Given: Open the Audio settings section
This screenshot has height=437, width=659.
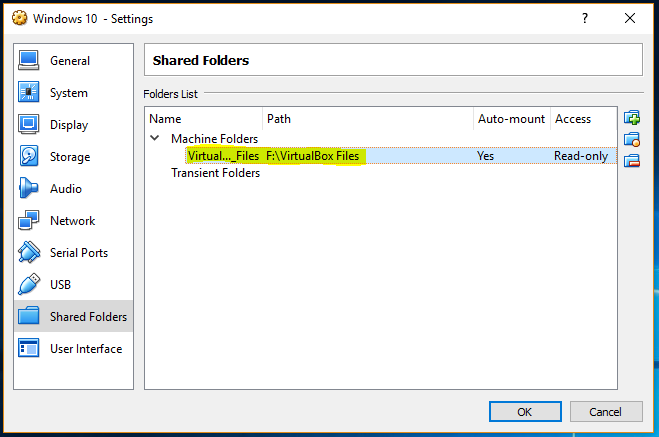Looking at the screenshot, I should (x=65, y=189).
